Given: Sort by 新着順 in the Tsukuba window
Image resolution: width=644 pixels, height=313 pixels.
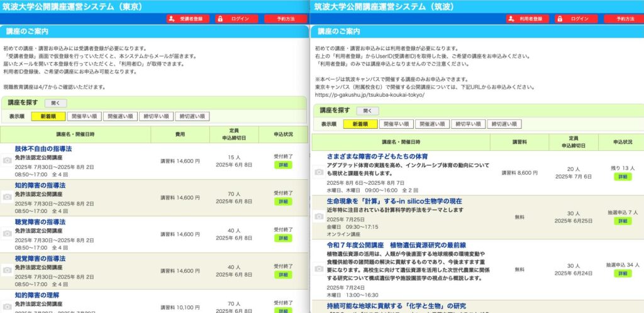Looking at the screenshot, I should (x=360, y=124).
